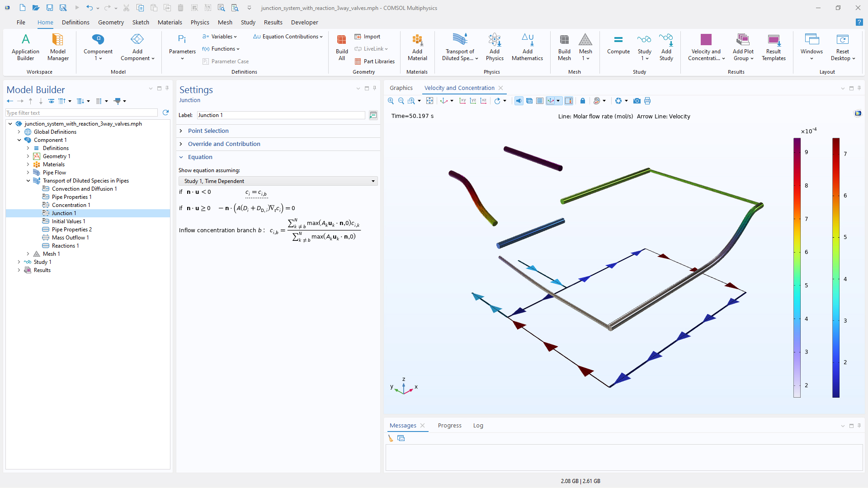The image size is (868, 488).
Task: Toggle the view lock icon
Action: pos(582,101)
